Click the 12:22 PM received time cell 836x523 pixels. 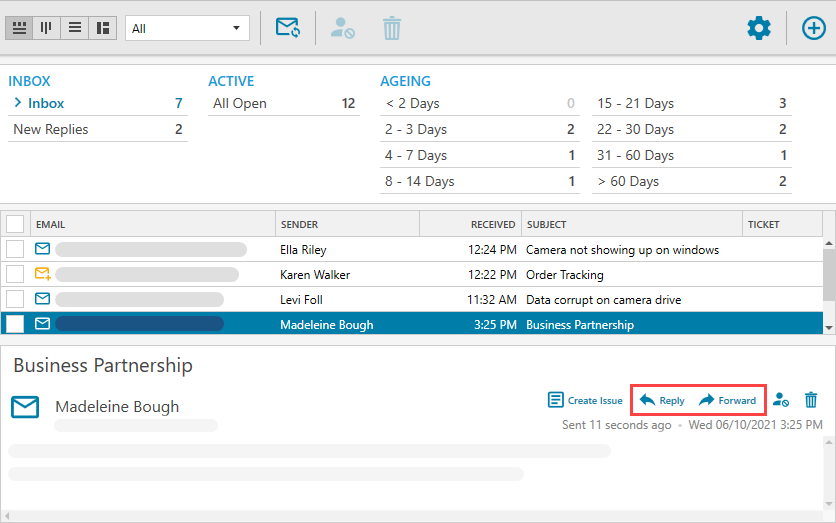492,275
